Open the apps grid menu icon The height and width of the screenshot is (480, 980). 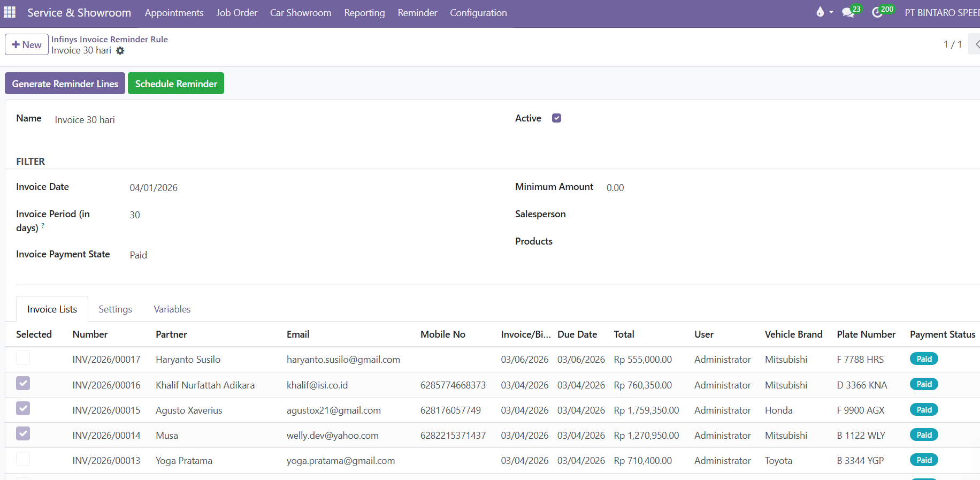[x=10, y=12]
